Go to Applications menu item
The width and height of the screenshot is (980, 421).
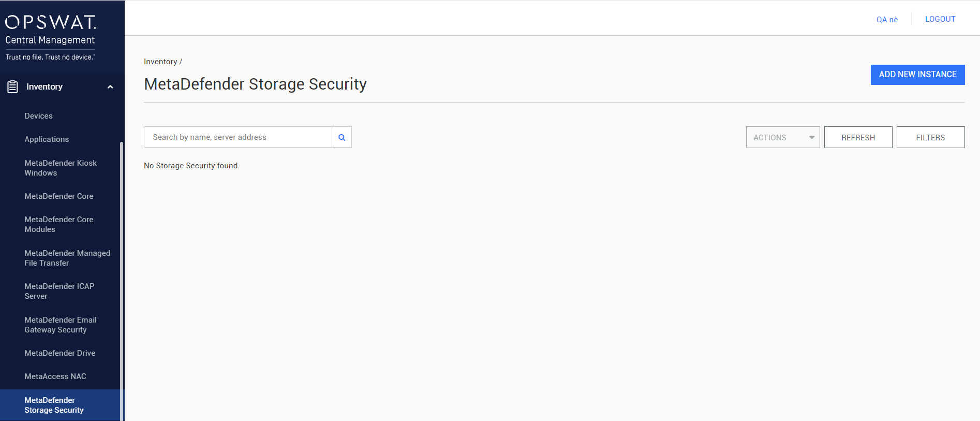[x=47, y=139]
